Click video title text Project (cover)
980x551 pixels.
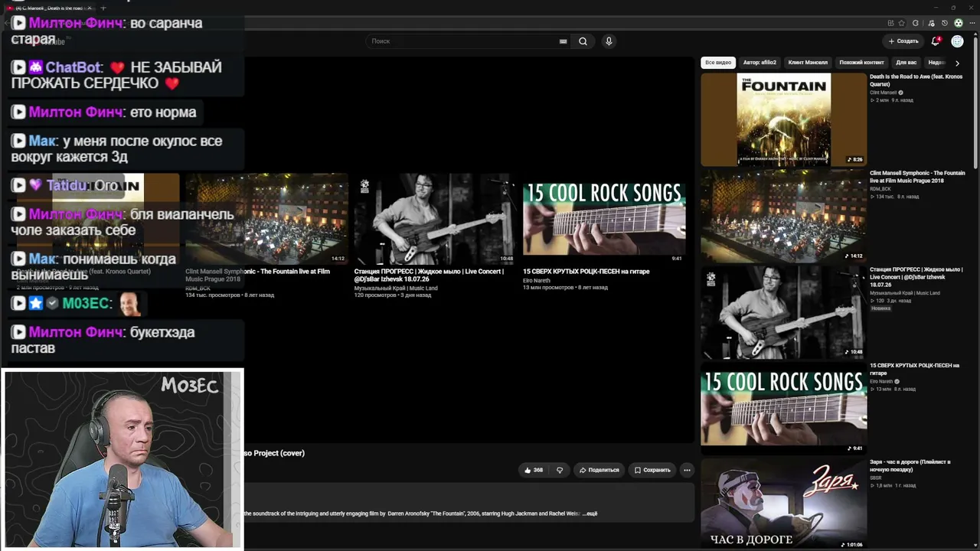279,453
